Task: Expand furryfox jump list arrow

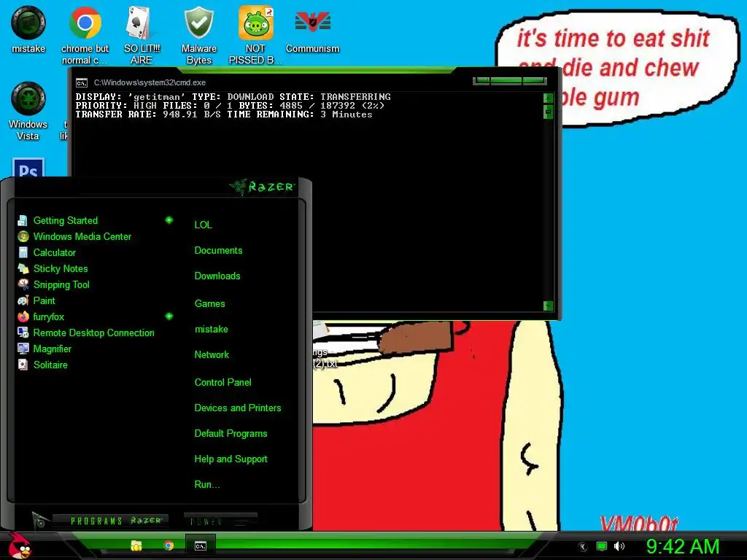Action: 169,316
